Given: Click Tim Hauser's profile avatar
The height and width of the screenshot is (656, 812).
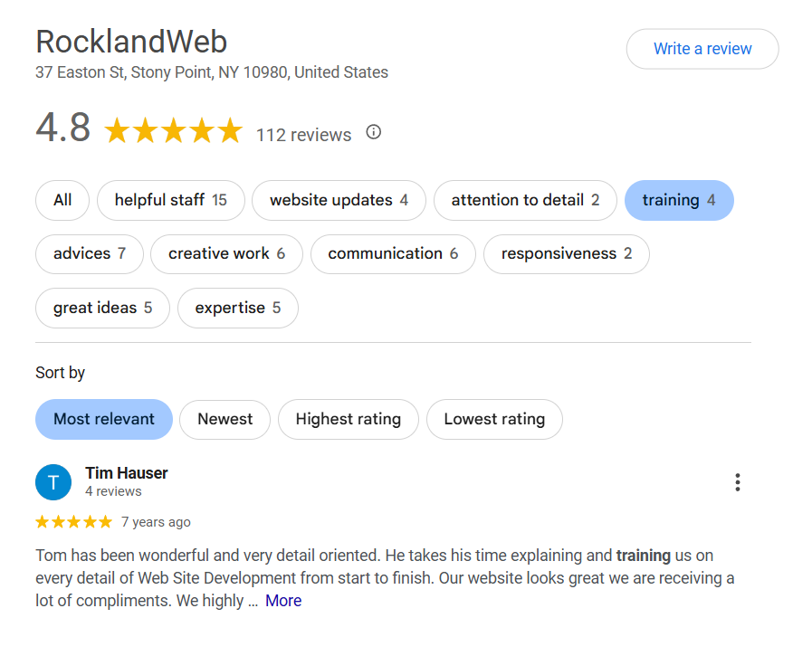Looking at the screenshot, I should (53, 482).
